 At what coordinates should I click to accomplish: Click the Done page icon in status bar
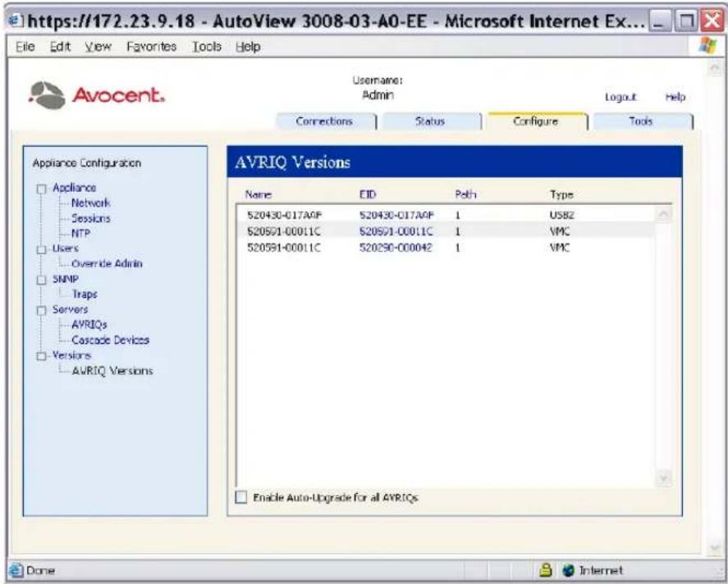coord(16,570)
